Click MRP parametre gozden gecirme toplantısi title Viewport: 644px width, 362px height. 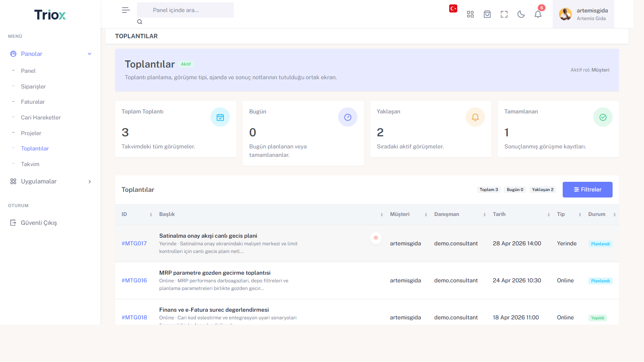(x=215, y=273)
